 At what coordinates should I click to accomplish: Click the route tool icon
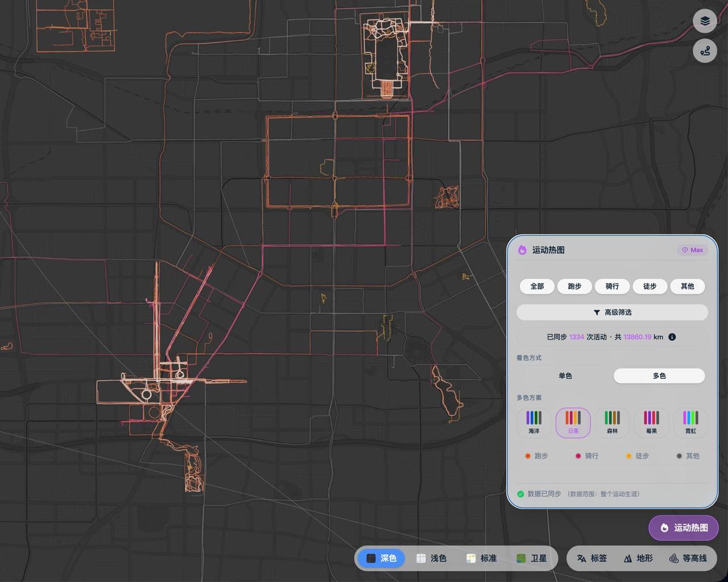pos(705,51)
